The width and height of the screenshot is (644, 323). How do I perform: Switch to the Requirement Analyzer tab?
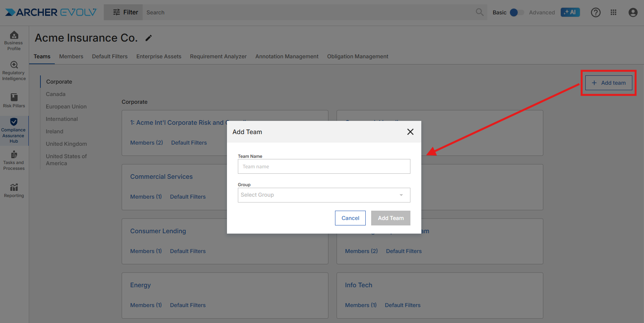[x=218, y=56]
